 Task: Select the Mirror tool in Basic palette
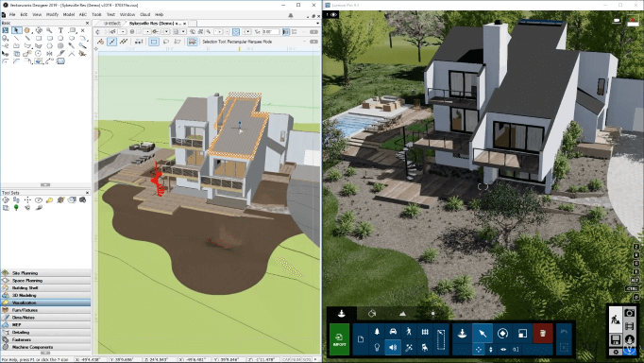[49, 54]
